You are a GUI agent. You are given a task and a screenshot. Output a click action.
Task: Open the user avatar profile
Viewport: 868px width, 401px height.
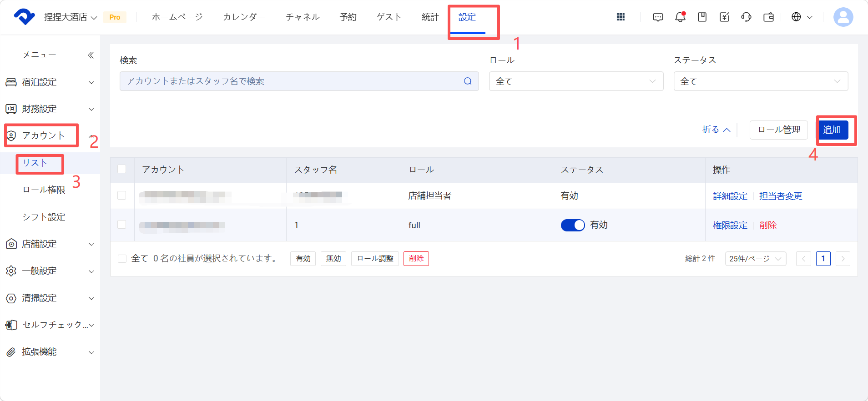pyautogui.click(x=843, y=17)
